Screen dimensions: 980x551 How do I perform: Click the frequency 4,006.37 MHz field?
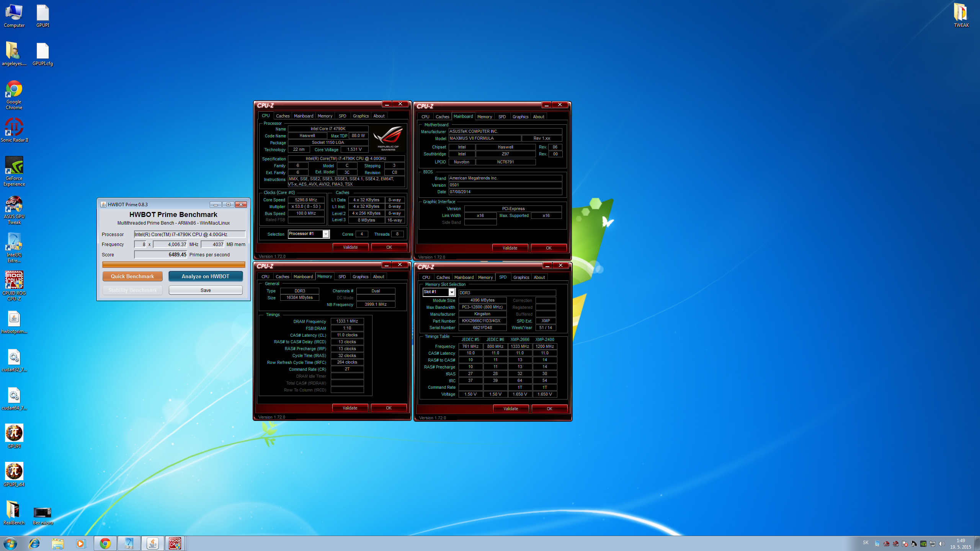170,244
